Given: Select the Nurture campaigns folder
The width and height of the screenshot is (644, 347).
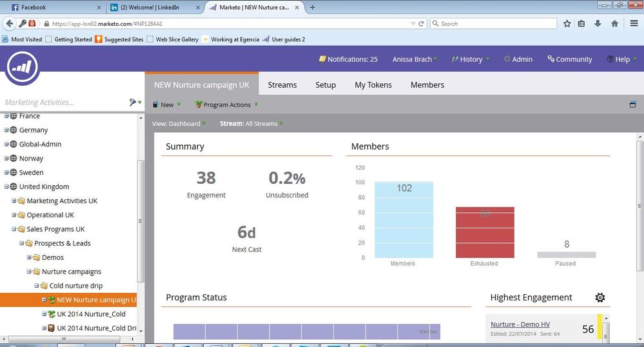Looking at the screenshot, I should tap(72, 272).
